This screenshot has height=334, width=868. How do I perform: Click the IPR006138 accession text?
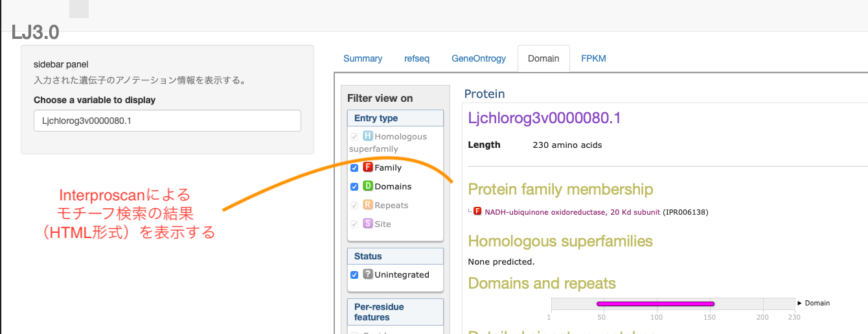[686, 212]
